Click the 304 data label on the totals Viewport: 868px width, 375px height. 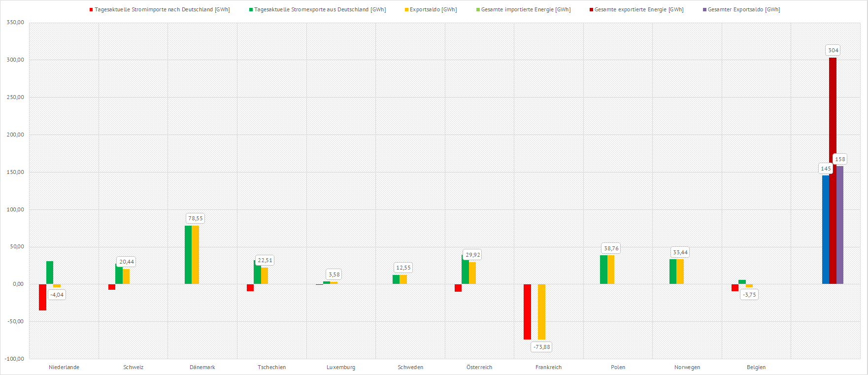(x=833, y=50)
